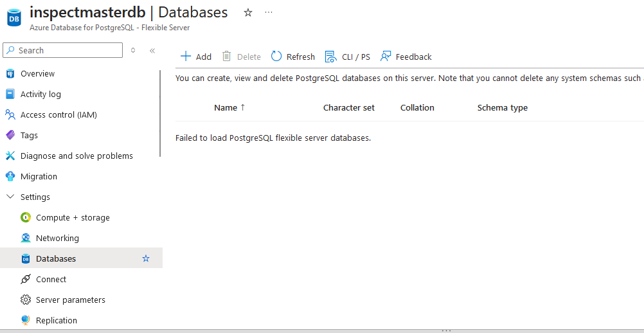
Task: Open the Connect page
Action: (51, 279)
